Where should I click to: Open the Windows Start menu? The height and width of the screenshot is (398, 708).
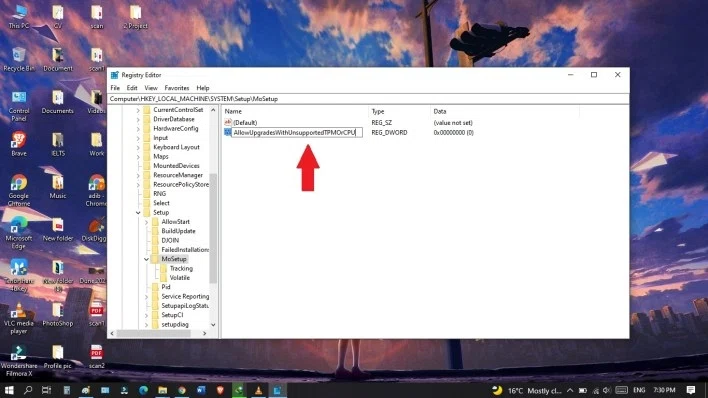coord(9,390)
